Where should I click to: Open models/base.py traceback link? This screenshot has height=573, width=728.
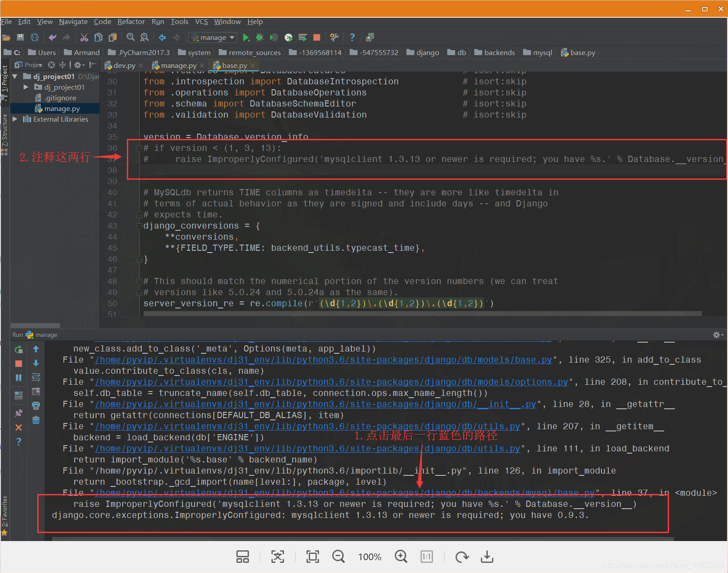click(323, 360)
